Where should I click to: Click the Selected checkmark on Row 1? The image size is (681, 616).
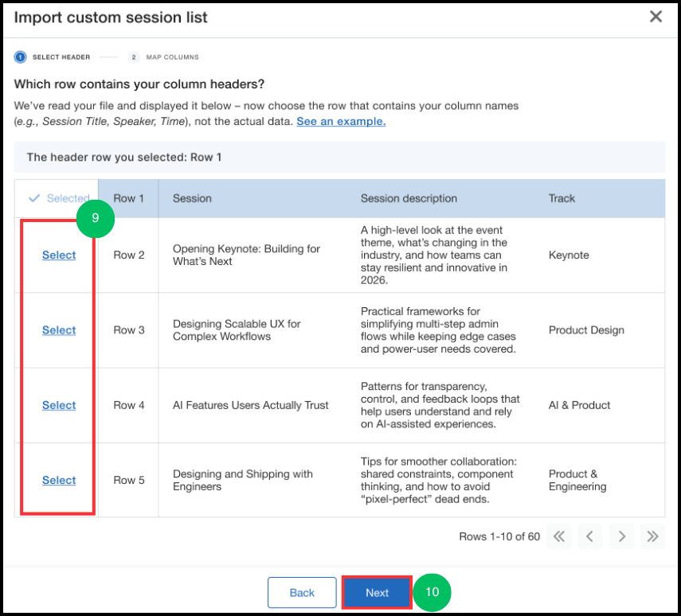[59, 198]
